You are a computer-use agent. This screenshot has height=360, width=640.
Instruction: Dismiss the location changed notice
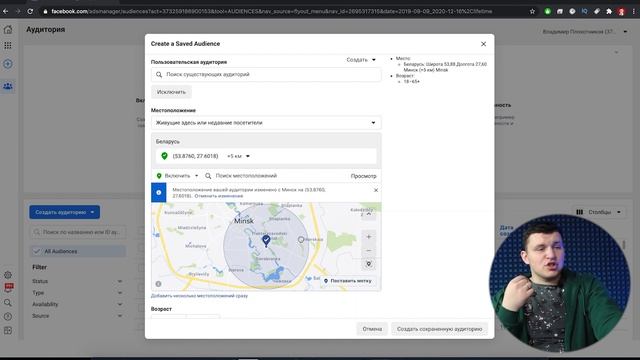coord(376,190)
